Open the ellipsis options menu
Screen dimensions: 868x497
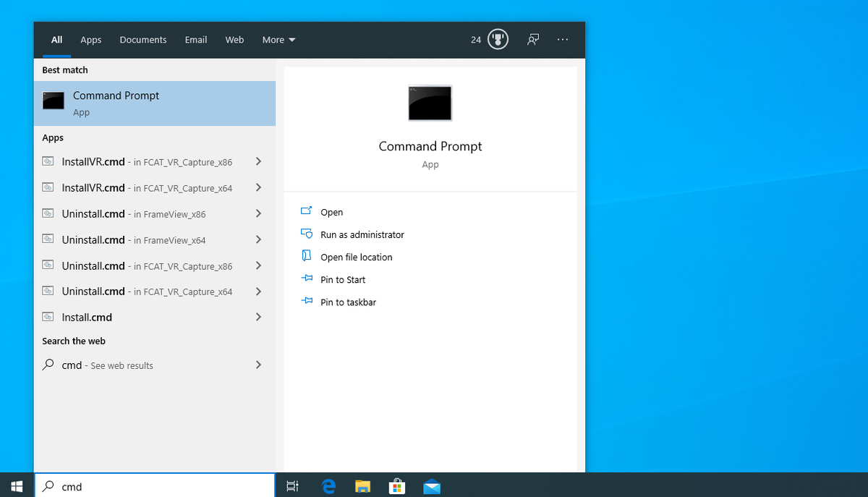563,40
